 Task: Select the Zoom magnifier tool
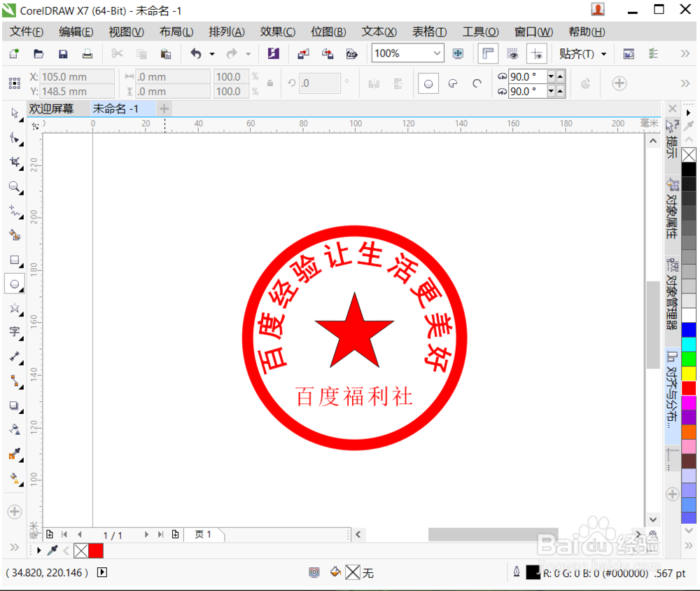[15, 187]
